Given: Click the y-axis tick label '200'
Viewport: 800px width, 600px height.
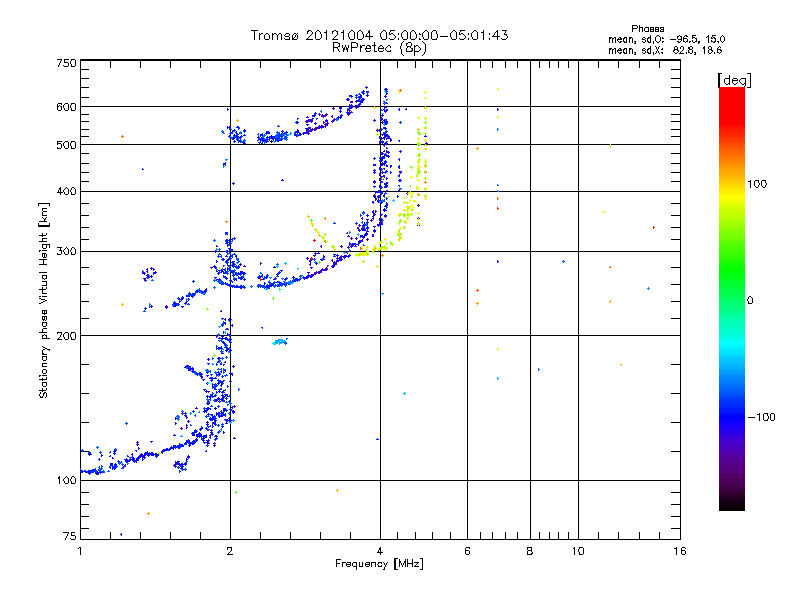Looking at the screenshot, I should pyautogui.click(x=66, y=336).
